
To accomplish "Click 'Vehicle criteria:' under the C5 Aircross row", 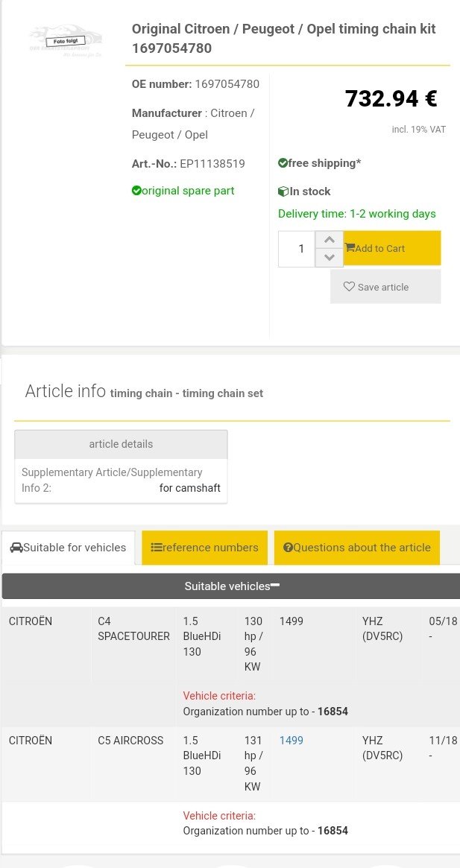I will click(219, 815).
